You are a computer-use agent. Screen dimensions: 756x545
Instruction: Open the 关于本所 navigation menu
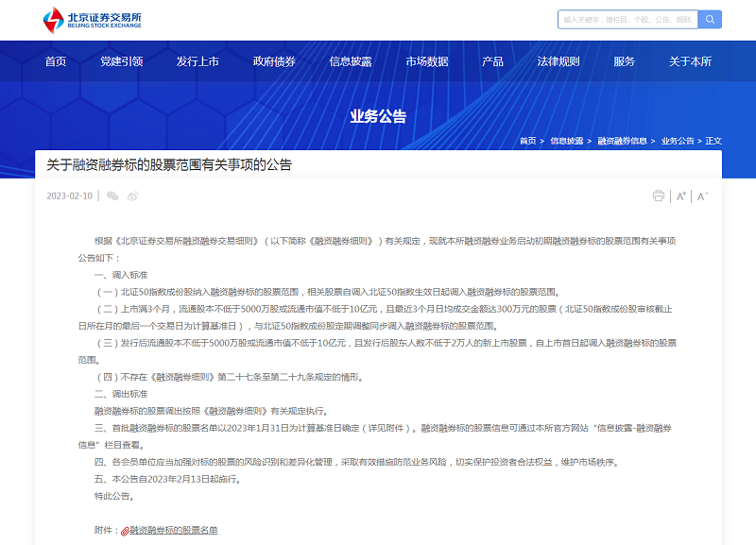click(690, 61)
